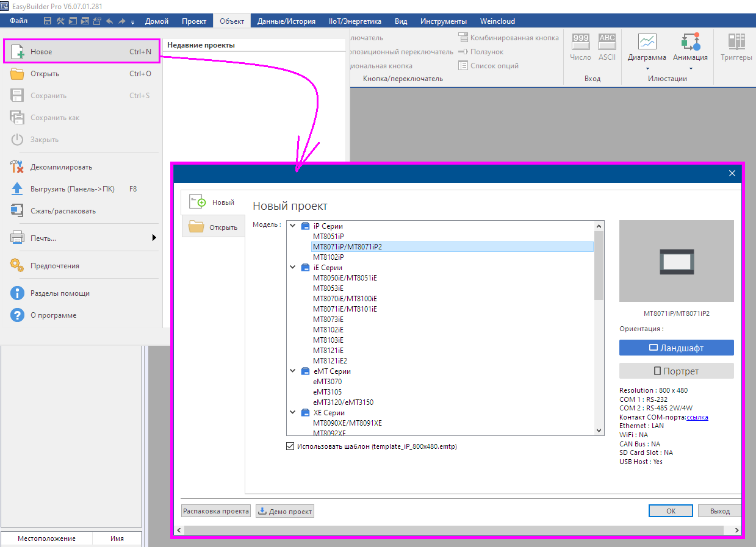Click the Распаковка проекта button

216,511
